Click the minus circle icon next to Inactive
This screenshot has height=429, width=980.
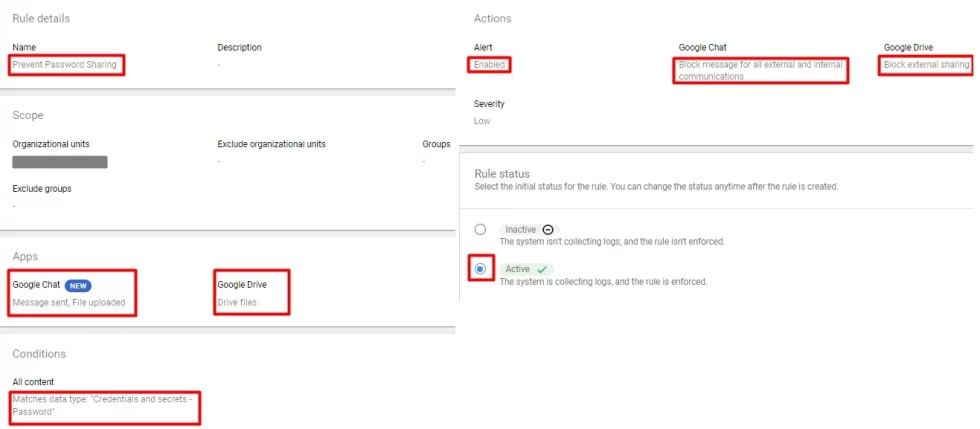pyautogui.click(x=548, y=230)
